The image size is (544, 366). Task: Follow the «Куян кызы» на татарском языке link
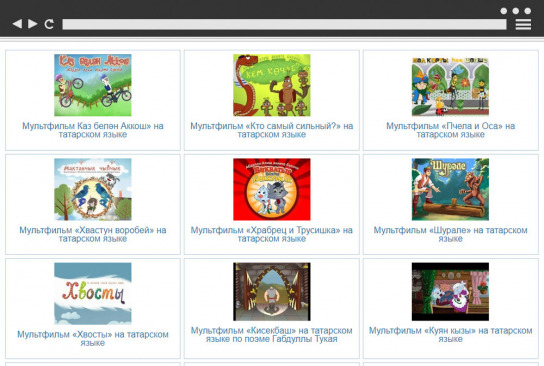pyautogui.click(x=450, y=334)
